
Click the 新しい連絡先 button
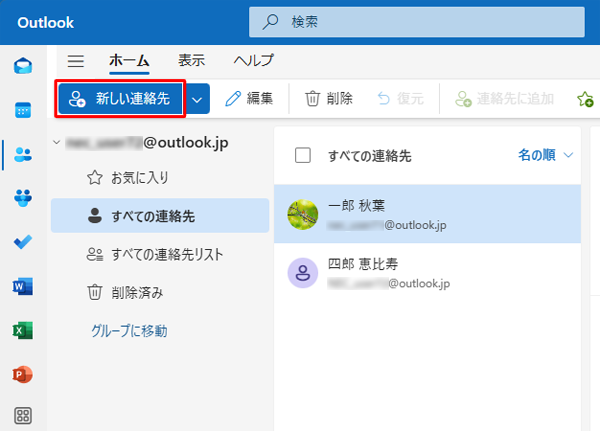click(x=121, y=99)
